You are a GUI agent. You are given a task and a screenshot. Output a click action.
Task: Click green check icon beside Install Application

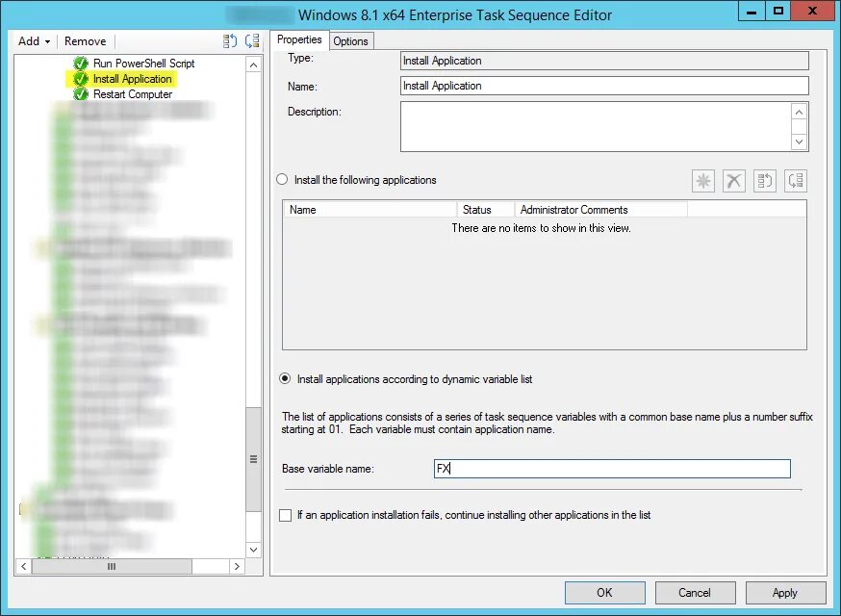[x=81, y=79]
